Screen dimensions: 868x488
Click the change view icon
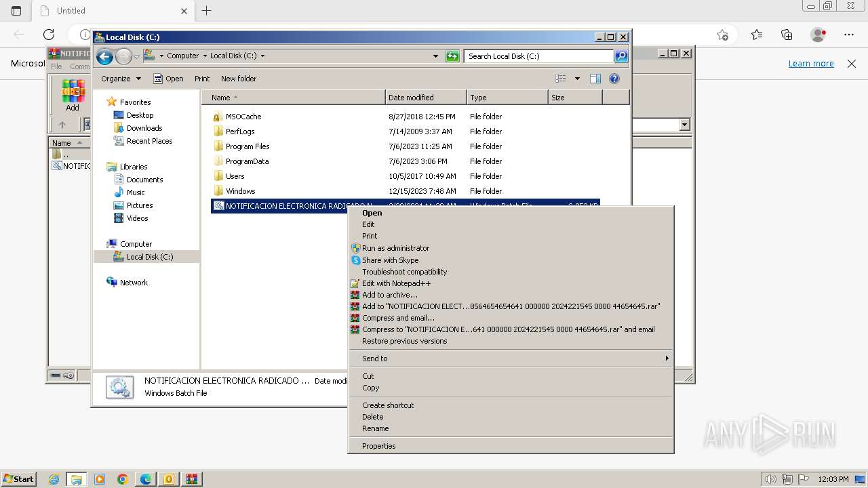coord(561,79)
